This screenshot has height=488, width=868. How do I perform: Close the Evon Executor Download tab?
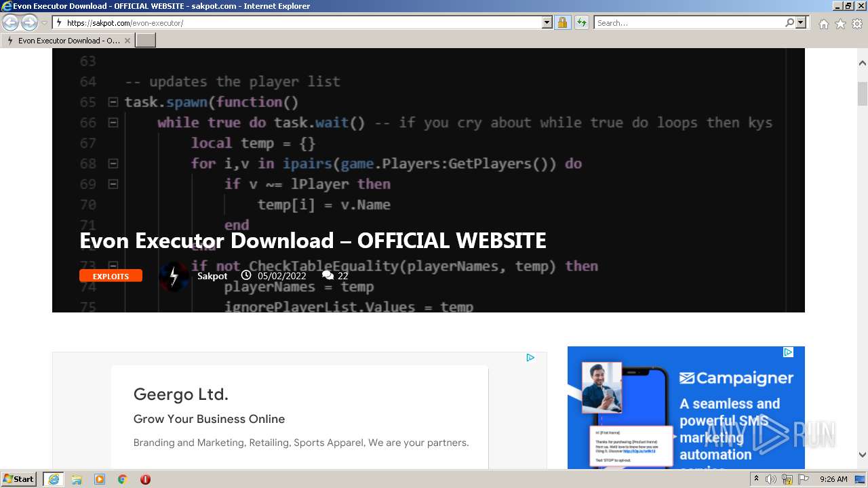[x=127, y=41]
